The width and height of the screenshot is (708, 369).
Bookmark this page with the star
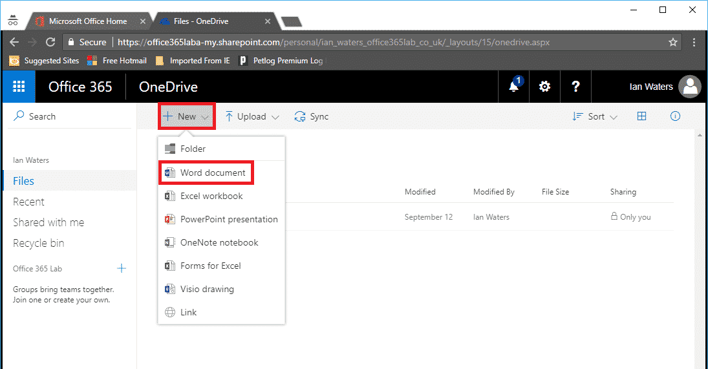(x=673, y=42)
